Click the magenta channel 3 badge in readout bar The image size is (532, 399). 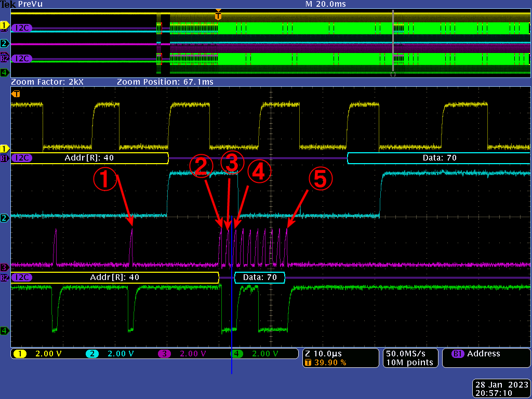tap(165, 354)
